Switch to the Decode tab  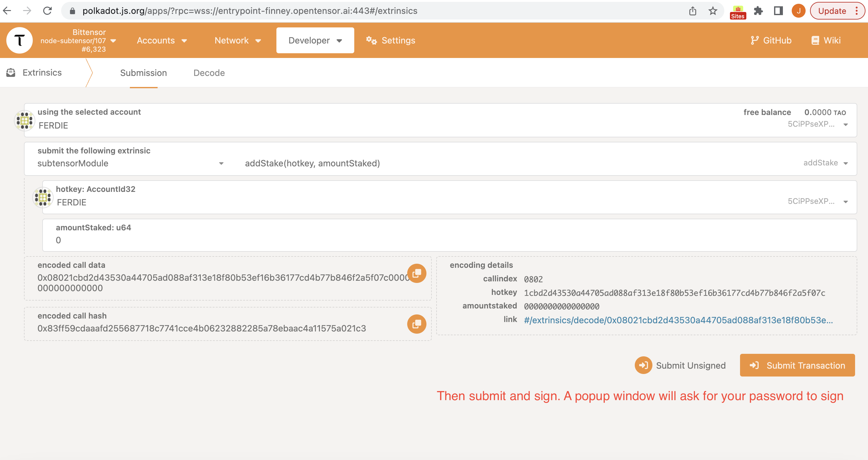pos(209,73)
